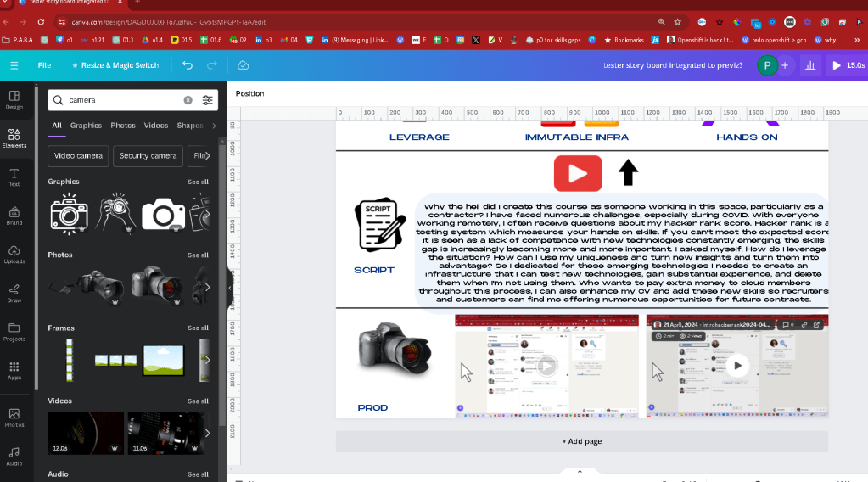Switch to the All results tab
Screen dimensions: 868x482
pyautogui.click(x=57, y=126)
